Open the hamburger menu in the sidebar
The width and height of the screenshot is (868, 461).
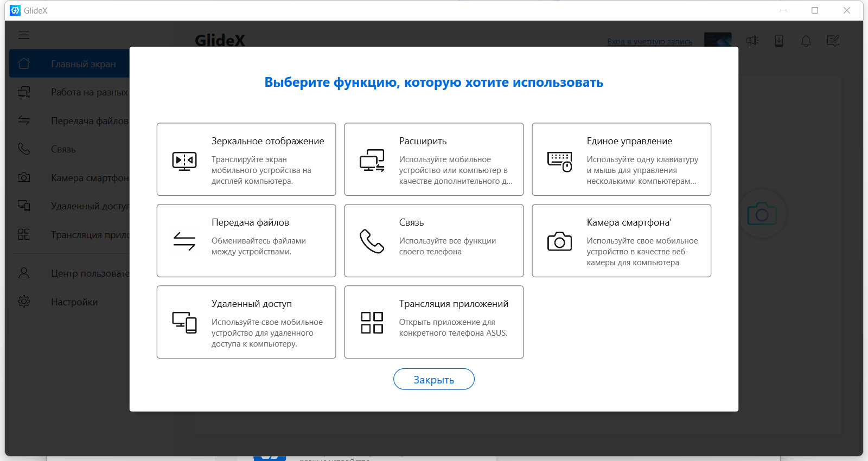tap(24, 35)
